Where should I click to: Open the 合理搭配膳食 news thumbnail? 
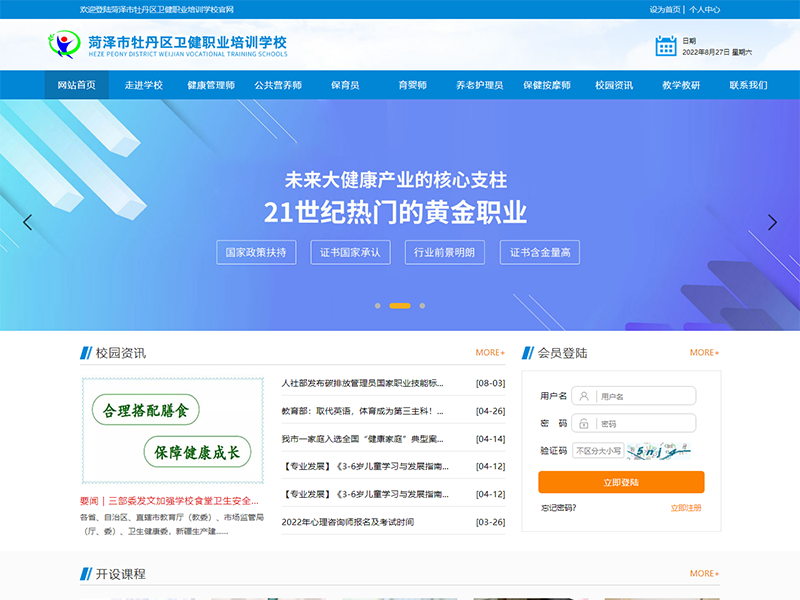pyautogui.click(x=174, y=431)
